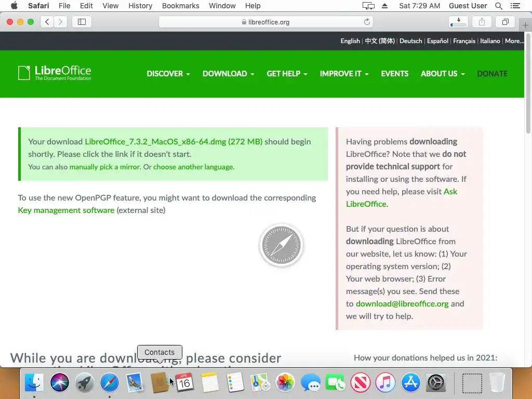Show all tabs overview

tap(505, 22)
